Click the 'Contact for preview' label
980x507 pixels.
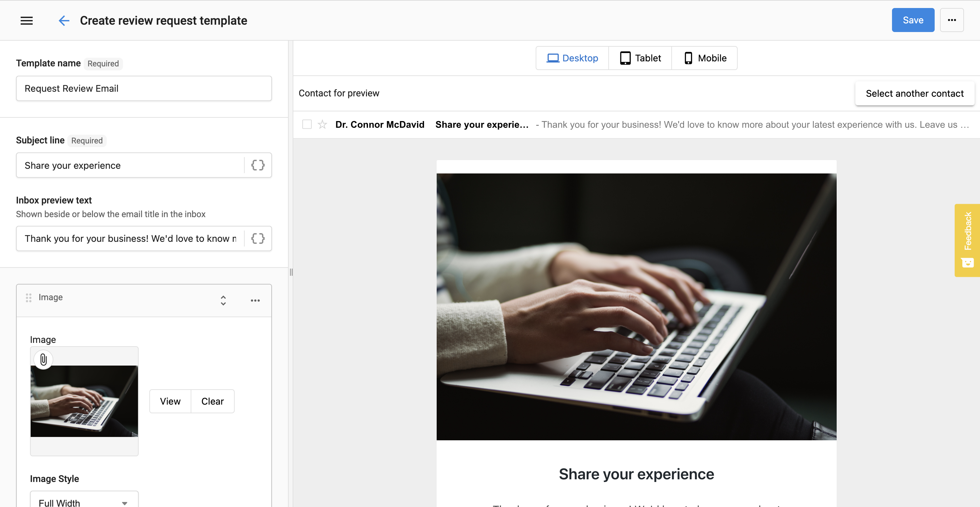pyautogui.click(x=339, y=93)
